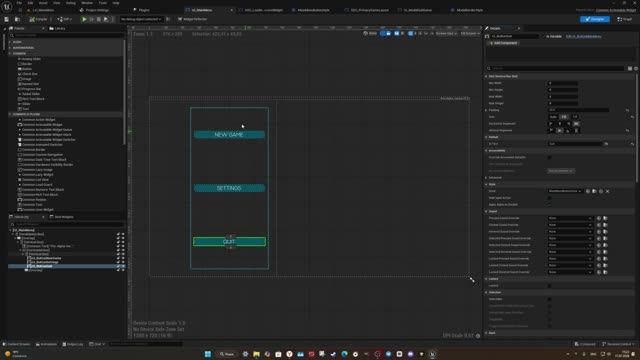Image resolution: width=640 pixels, height=360 pixels.
Task: Open the debug object selection dropdown
Action: 141,19
